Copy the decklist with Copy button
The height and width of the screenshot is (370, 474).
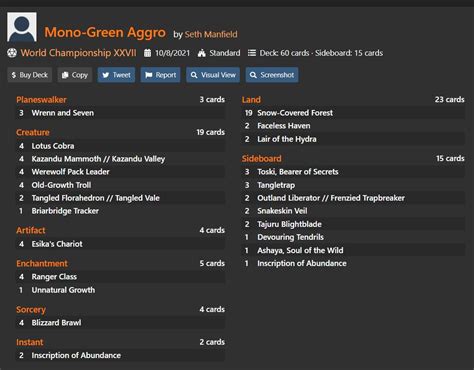point(75,75)
